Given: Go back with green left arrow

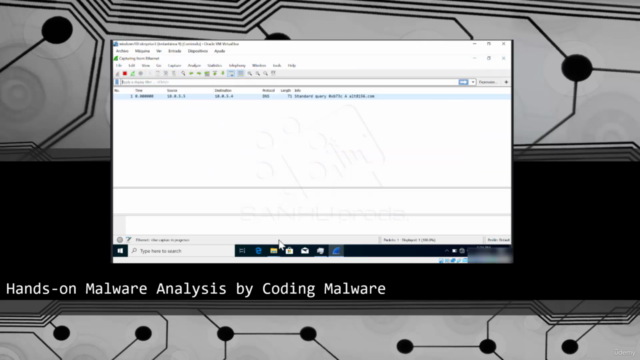Looking at the screenshot, I should click(x=191, y=73).
